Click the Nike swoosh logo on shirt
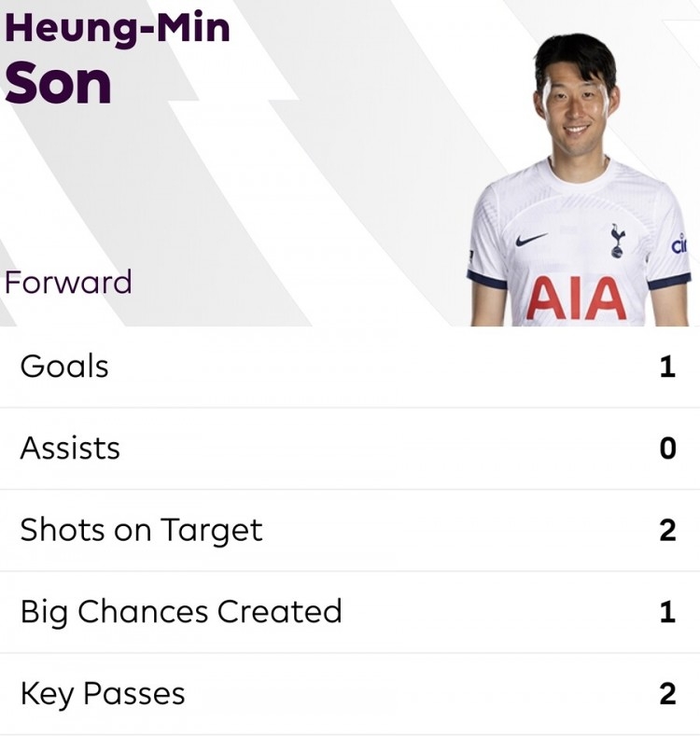 (531, 240)
